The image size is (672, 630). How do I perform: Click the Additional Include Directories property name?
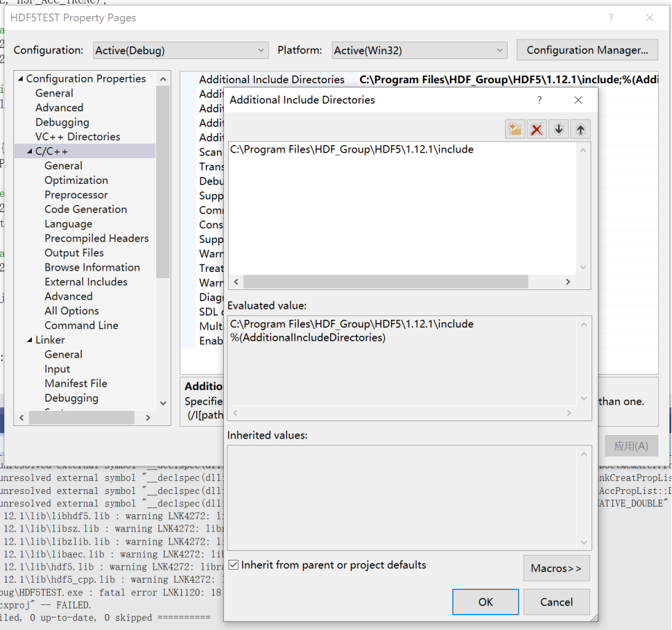272,79
